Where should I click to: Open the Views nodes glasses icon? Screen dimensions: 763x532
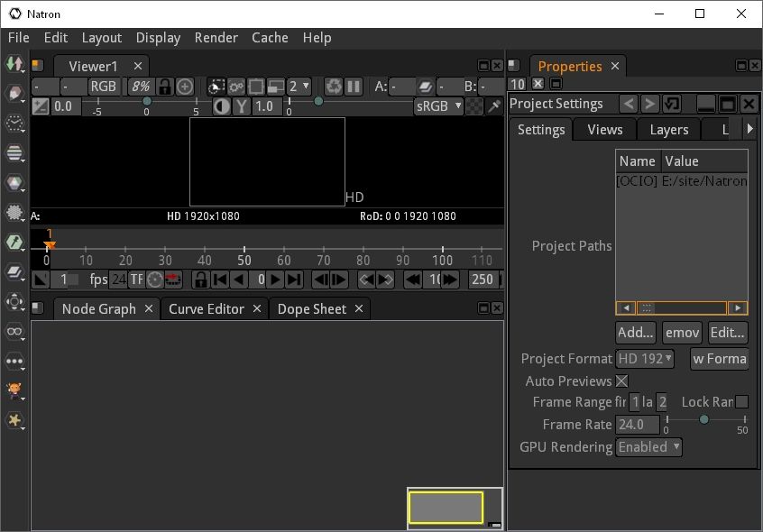(14, 331)
